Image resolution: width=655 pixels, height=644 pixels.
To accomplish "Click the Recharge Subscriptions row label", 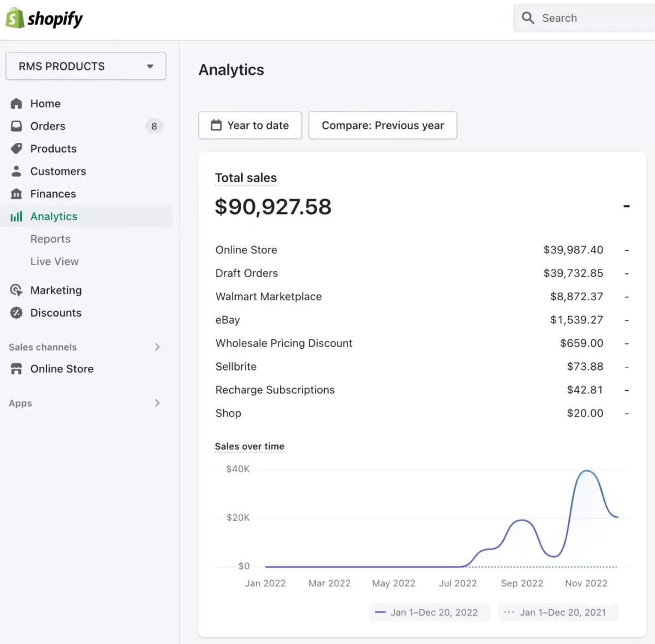I will 275,390.
